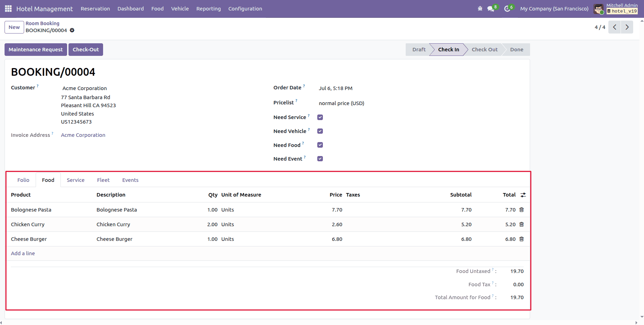Click the Taxes column header

353,195
